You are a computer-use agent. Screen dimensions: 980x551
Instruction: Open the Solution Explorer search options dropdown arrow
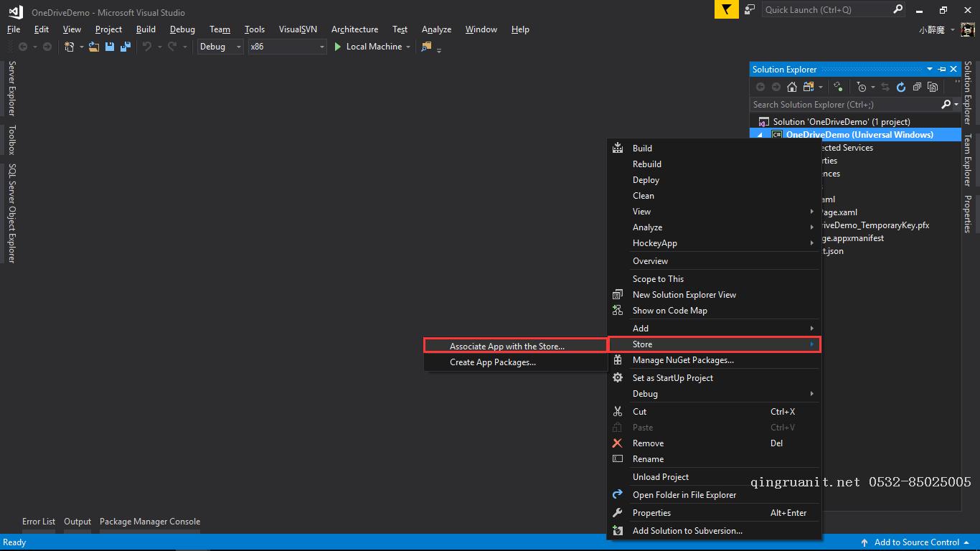[x=956, y=105]
